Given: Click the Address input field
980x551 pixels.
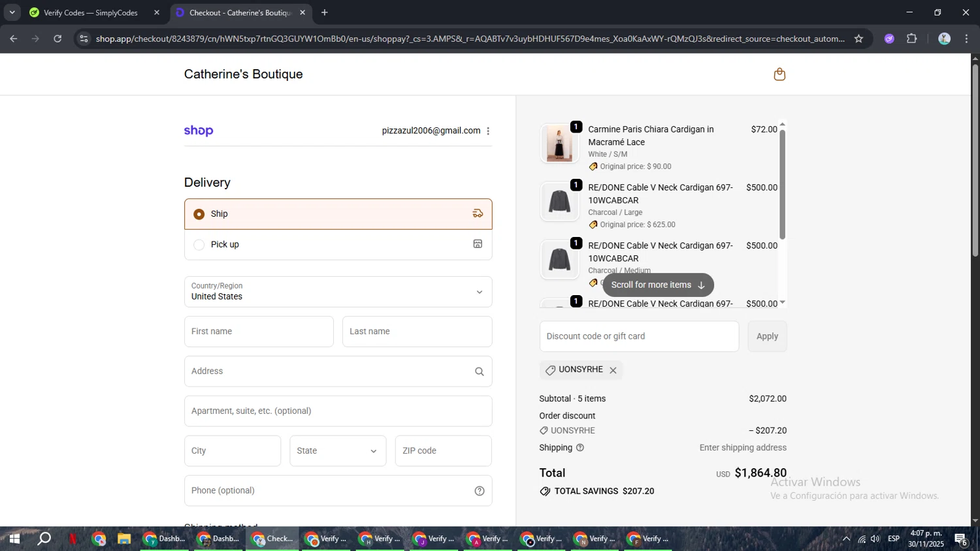Looking at the screenshot, I should (x=338, y=371).
